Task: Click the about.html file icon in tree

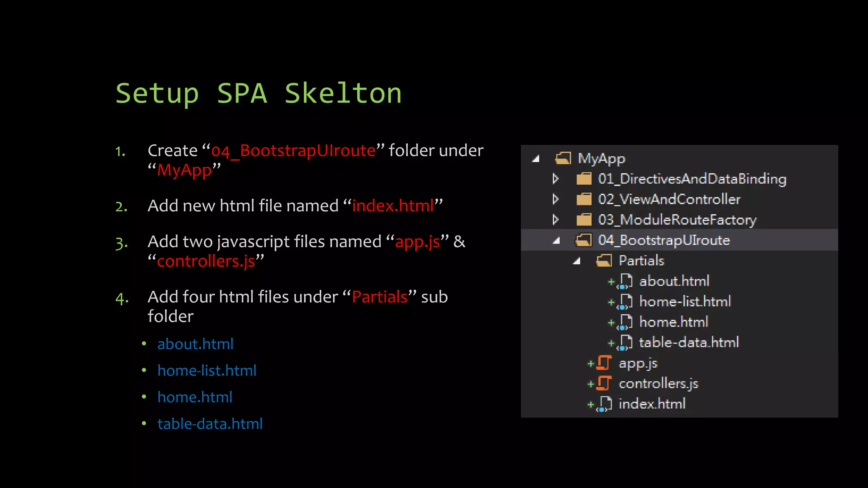Action: pos(625,281)
